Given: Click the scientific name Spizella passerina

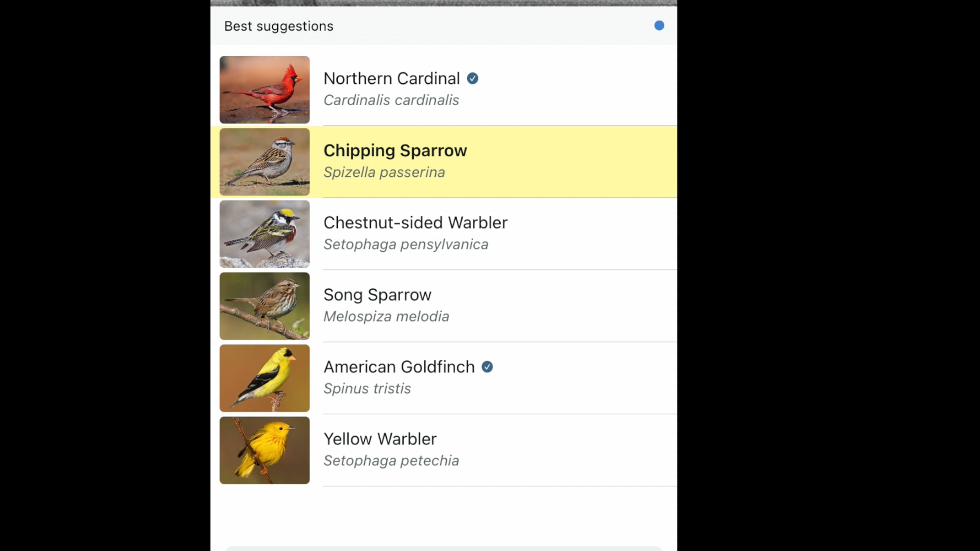Looking at the screenshot, I should point(384,172).
